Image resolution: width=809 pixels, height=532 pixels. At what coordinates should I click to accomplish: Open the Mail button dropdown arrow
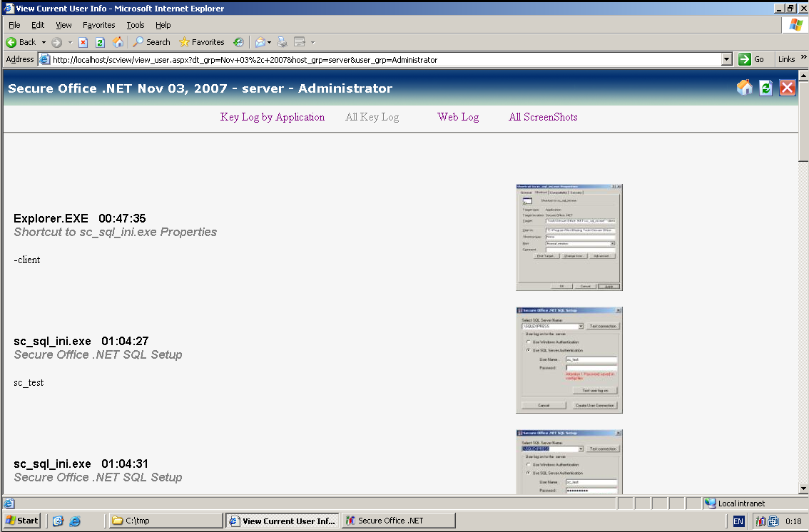269,42
